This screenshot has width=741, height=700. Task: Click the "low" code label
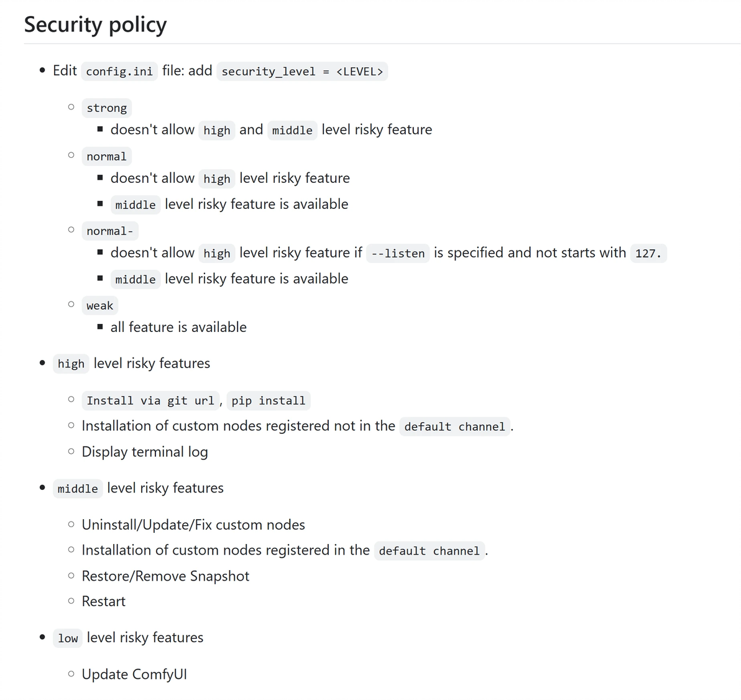point(68,638)
